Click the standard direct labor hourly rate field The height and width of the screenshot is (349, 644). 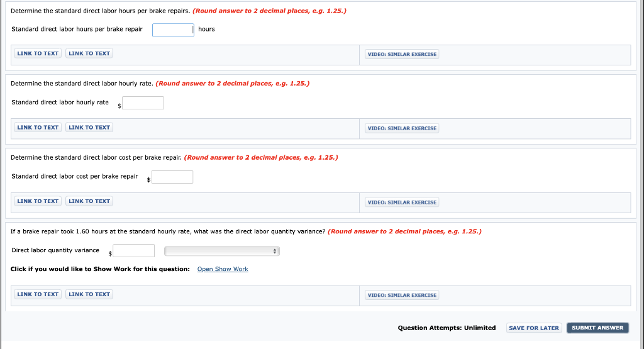[143, 102]
